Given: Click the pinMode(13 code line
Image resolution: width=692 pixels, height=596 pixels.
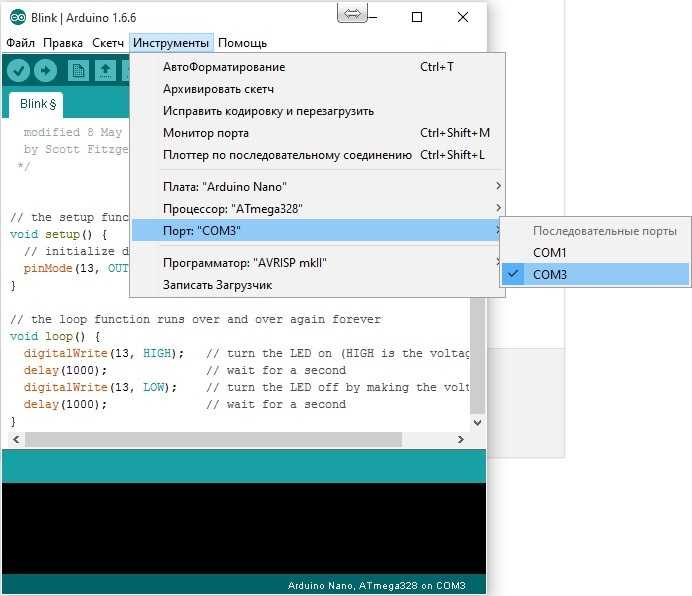Looking at the screenshot, I should [76, 268].
